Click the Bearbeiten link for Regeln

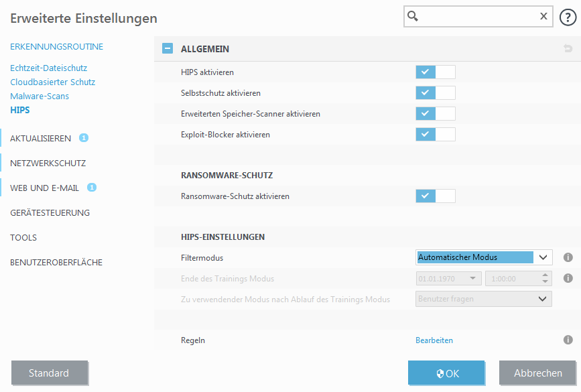click(x=434, y=340)
